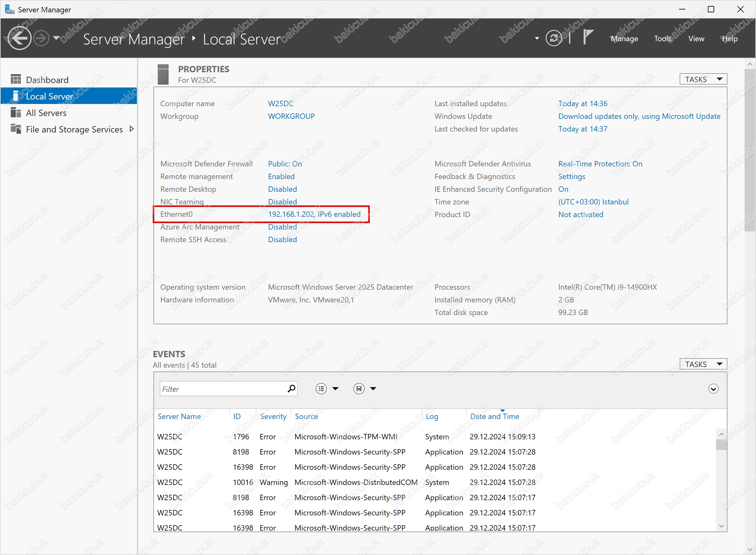Click the Refresh icon in header
The width and height of the screenshot is (756, 555).
(x=554, y=38)
